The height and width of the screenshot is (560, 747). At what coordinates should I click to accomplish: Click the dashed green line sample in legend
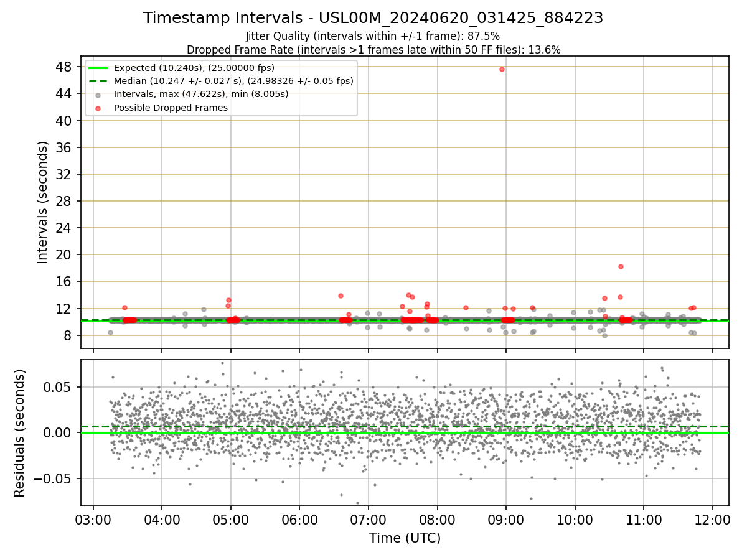98,81
